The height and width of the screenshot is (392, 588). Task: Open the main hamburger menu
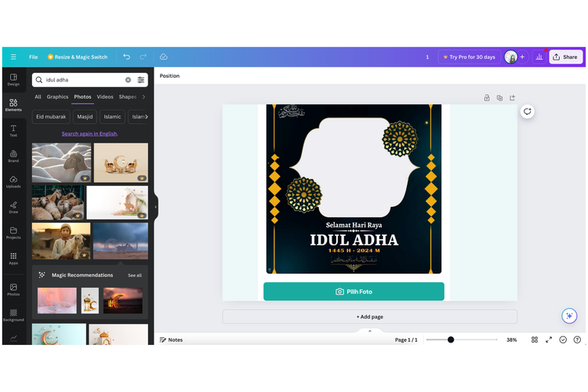tap(13, 57)
